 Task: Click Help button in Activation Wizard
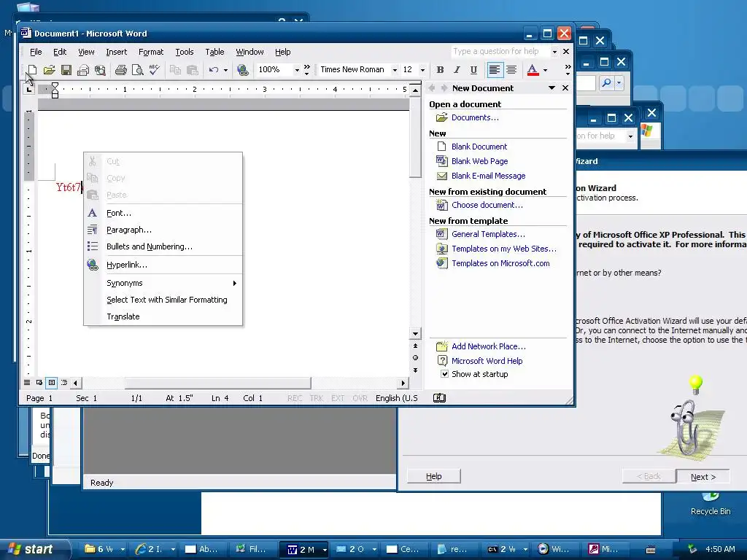(x=433, y=476)
